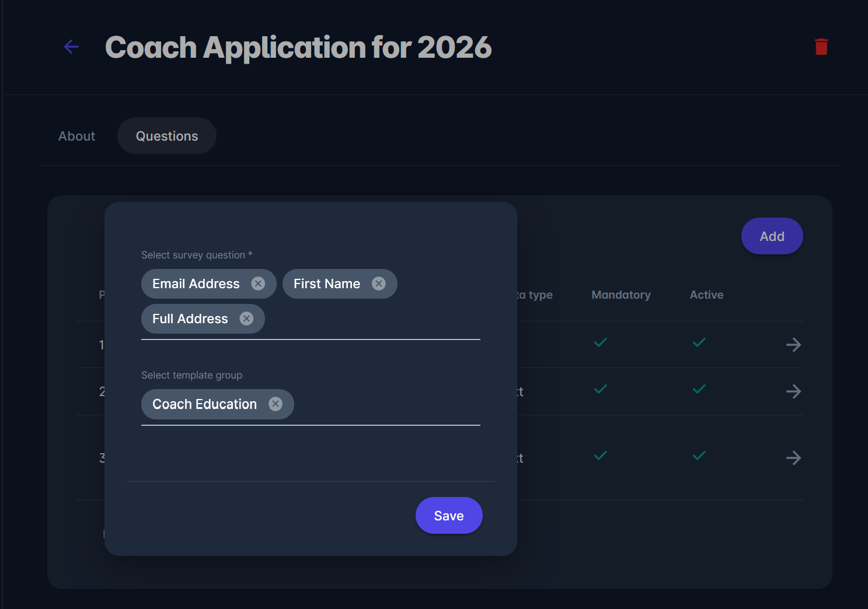Remove the Full Address chip
The height and width of the screenshot is (609, 868).
[246, 318]
